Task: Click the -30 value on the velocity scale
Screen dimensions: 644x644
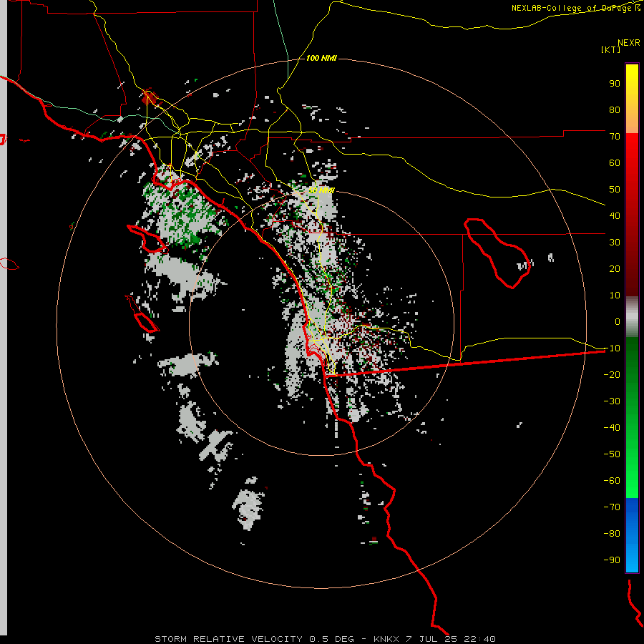Action: [612, 401]
